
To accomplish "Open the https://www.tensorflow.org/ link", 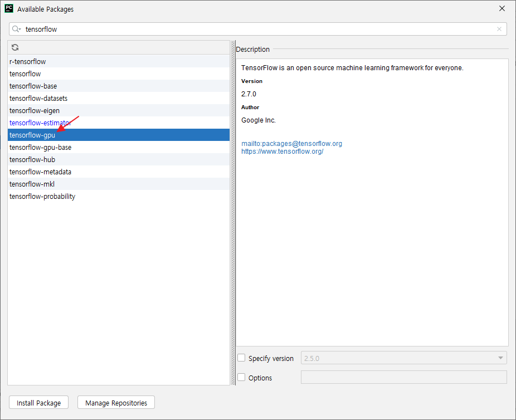I will click(x=283, y=152).
